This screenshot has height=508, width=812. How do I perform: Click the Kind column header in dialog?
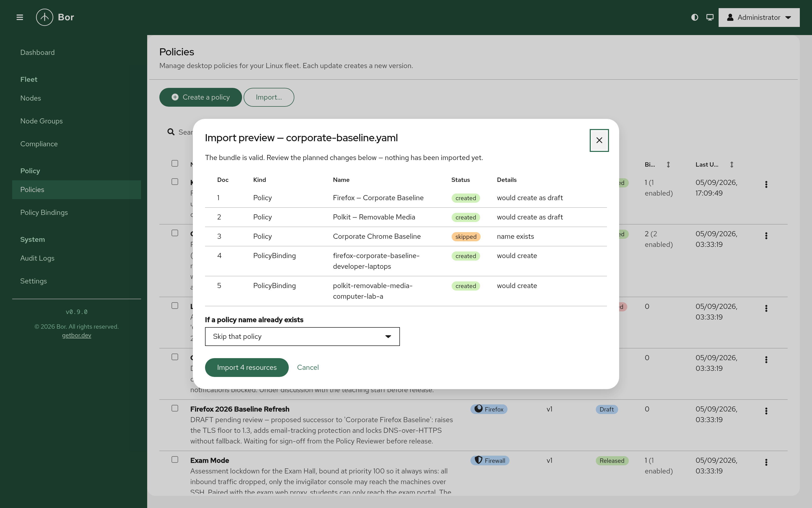pyautogui.click(x=259, y=180)
